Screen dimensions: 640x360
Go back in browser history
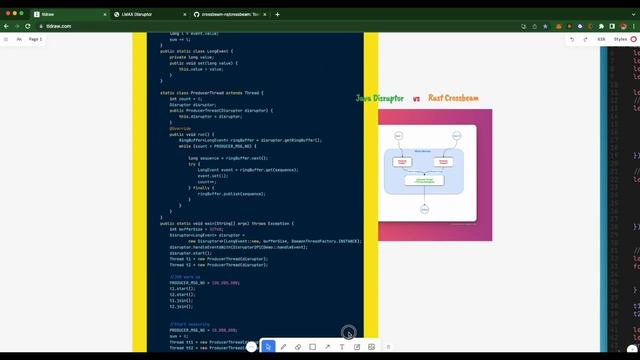pyautogui.click(x=6, y=26)
